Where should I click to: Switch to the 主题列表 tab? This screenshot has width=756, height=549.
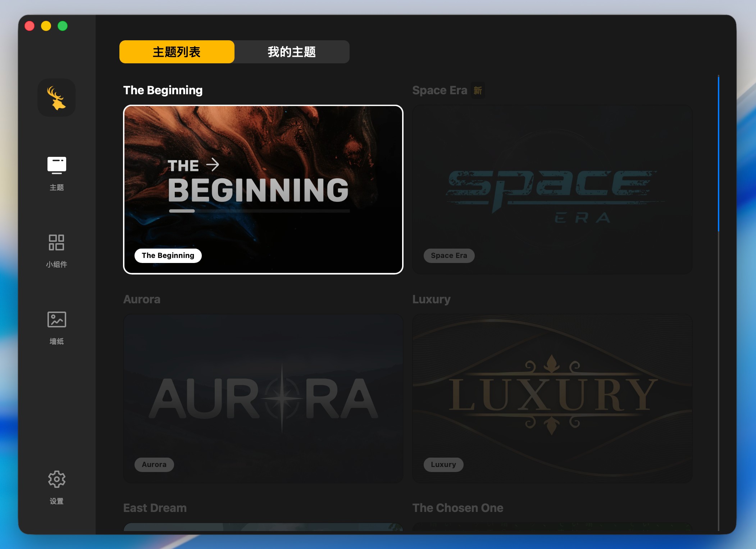(x=177, y=52)
